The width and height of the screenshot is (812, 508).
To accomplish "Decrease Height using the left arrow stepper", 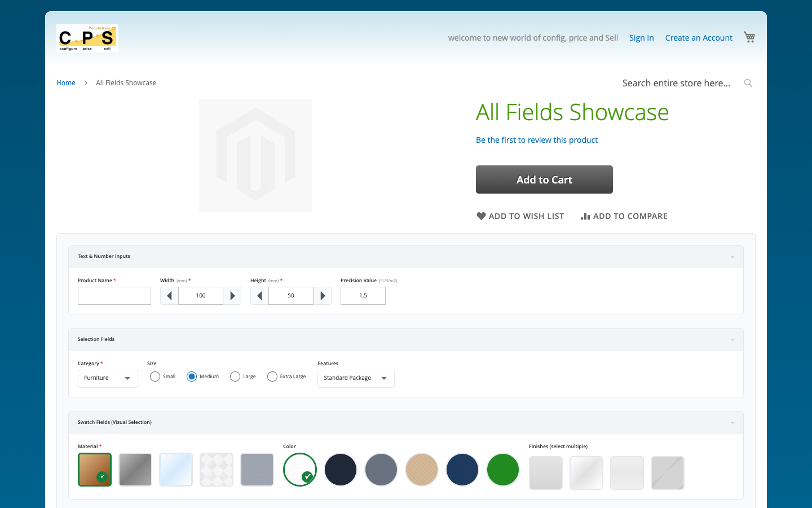I will (259, 295).
